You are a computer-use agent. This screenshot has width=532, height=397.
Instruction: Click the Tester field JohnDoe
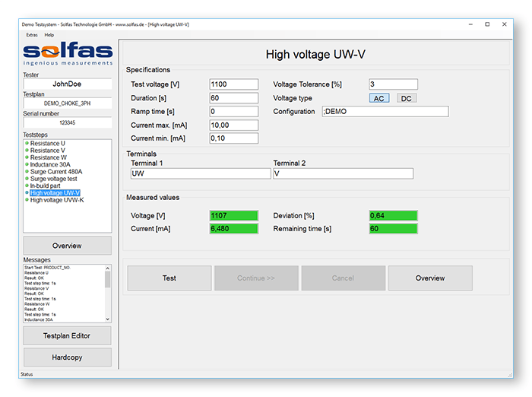tap(67, 84)
